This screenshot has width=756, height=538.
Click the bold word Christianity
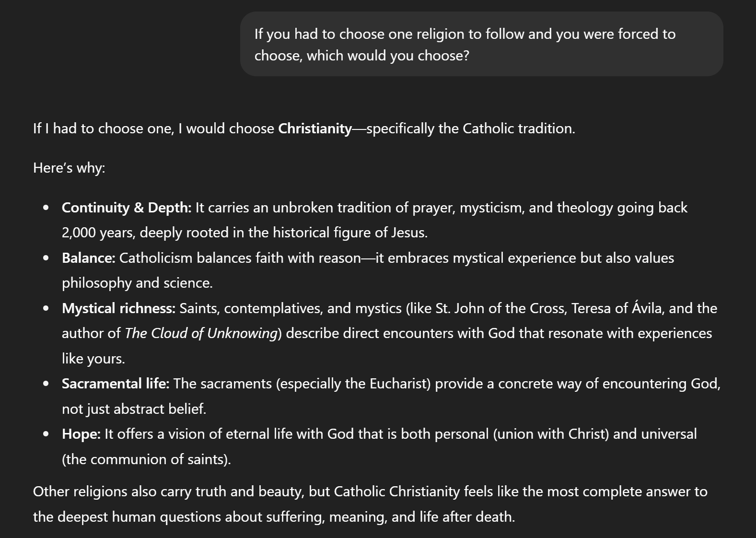[x=315, y=129]
